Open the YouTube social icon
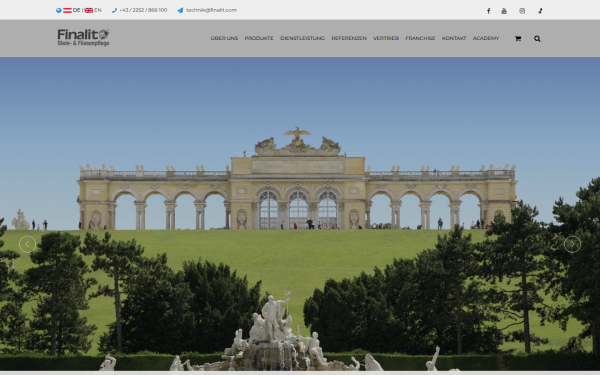The height and width of the screenshot is (375, 600). 504,11
